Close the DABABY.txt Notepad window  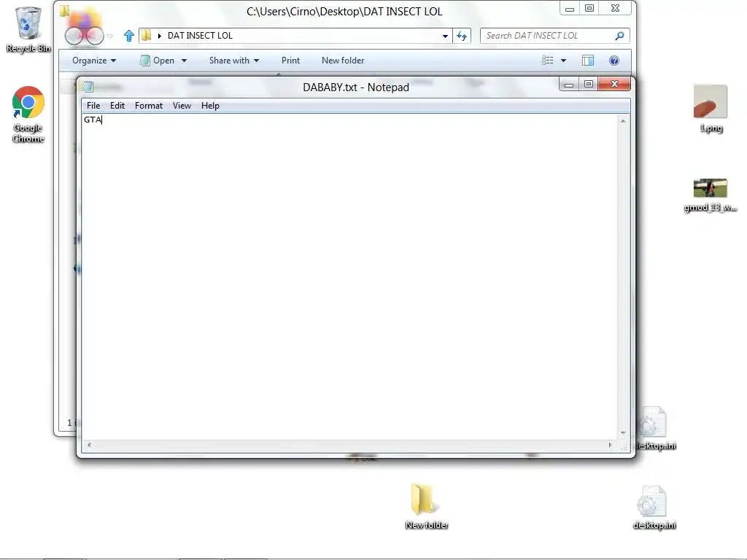point(614,85)
